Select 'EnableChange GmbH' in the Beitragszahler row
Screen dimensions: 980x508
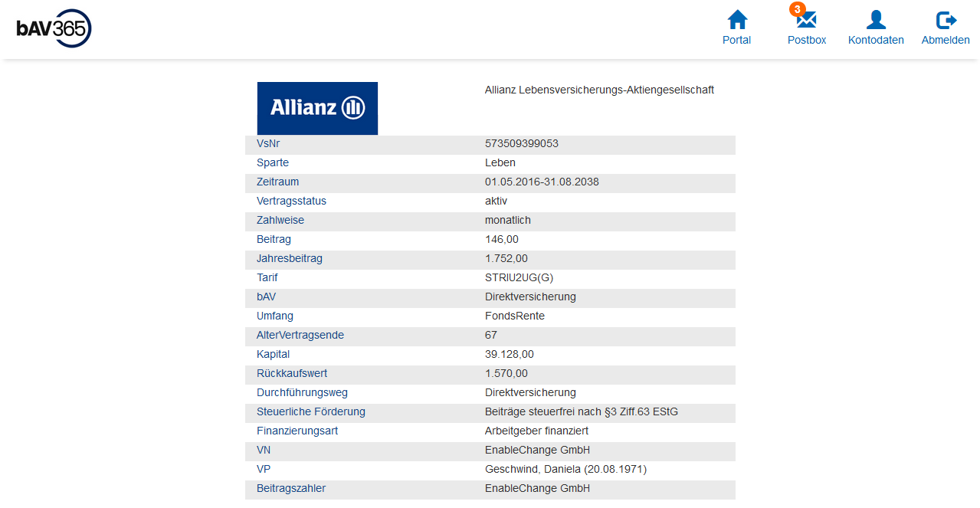(538, 489)
